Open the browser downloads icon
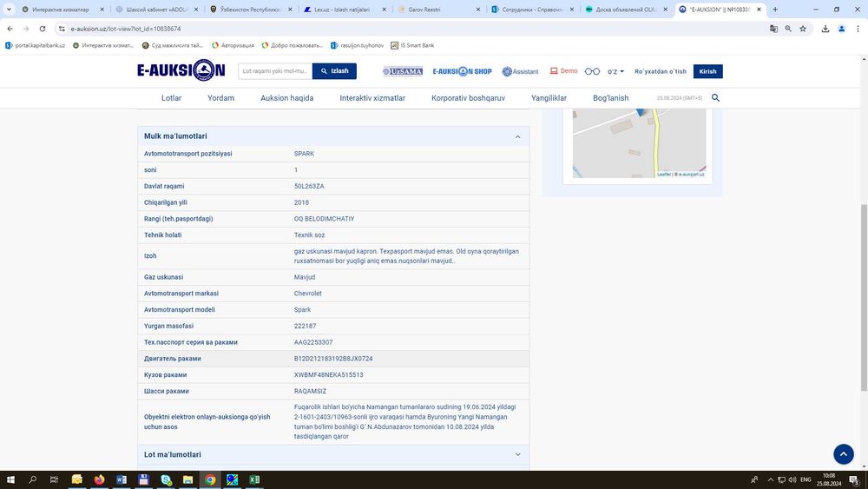Screen dimensions: 868x489 pos(825,29)
